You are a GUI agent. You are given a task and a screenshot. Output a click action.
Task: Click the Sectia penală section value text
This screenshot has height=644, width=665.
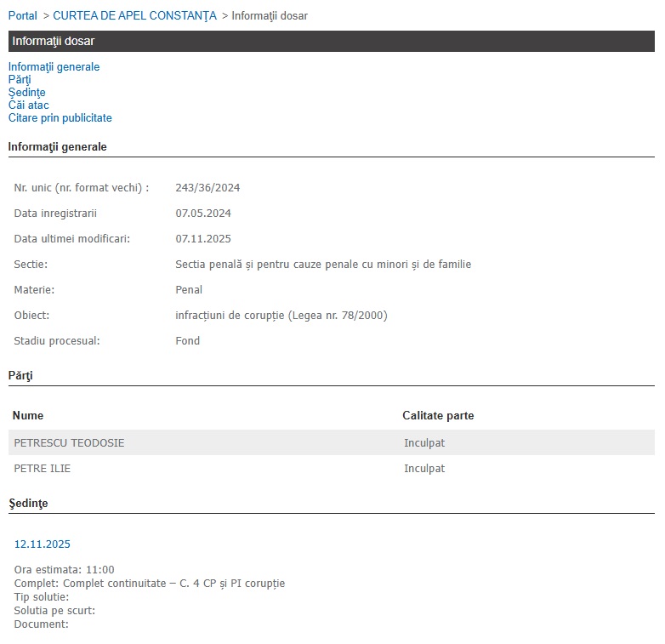[x=322, y=264]
